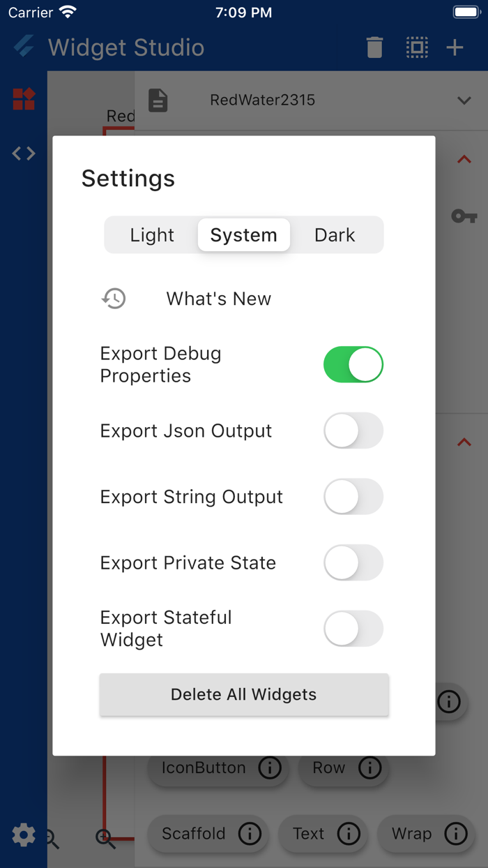Enable Export Json Output
Screen dimensions: 488x868
tap(353, 431)
